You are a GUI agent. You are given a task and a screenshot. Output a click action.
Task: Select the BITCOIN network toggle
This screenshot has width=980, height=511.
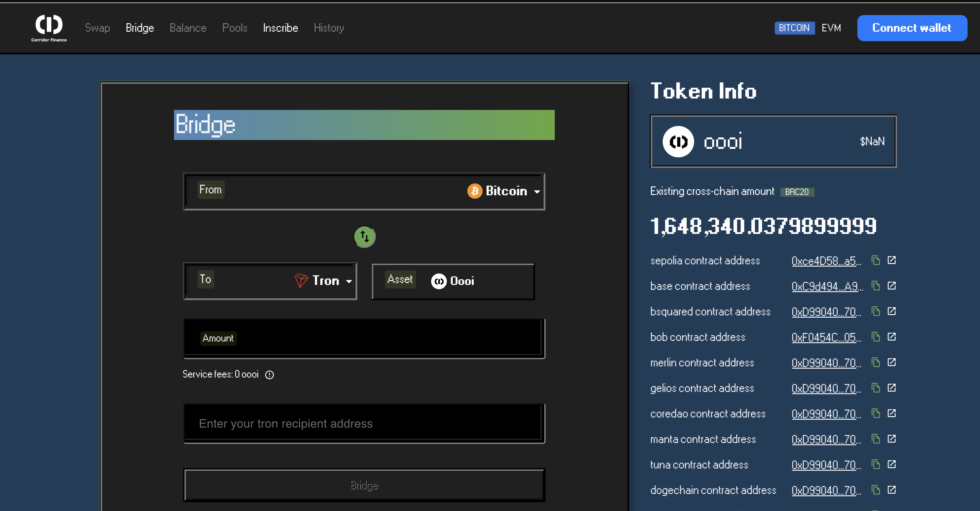coord(794,28)
